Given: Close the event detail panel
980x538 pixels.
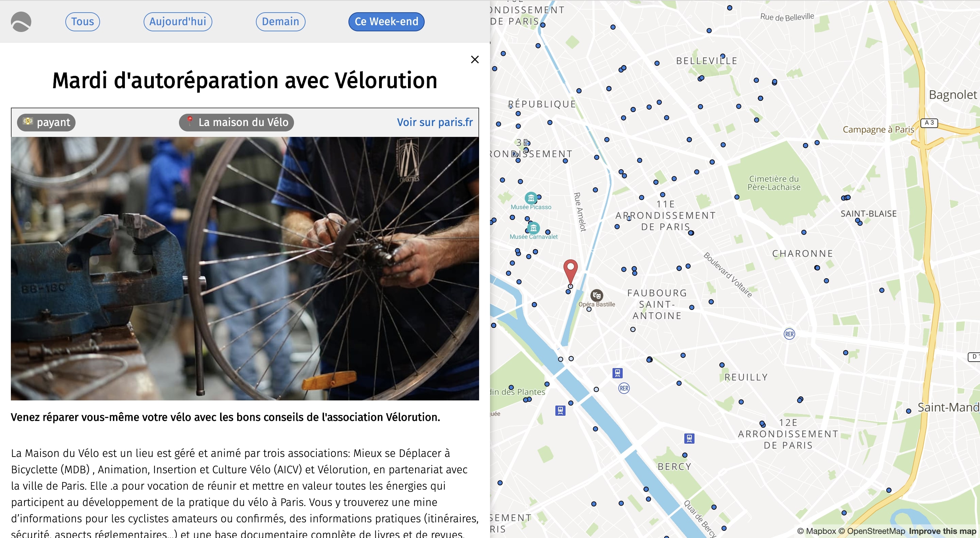Looking at the screenshot, I should pyautogui.click(x=474, y=59).
